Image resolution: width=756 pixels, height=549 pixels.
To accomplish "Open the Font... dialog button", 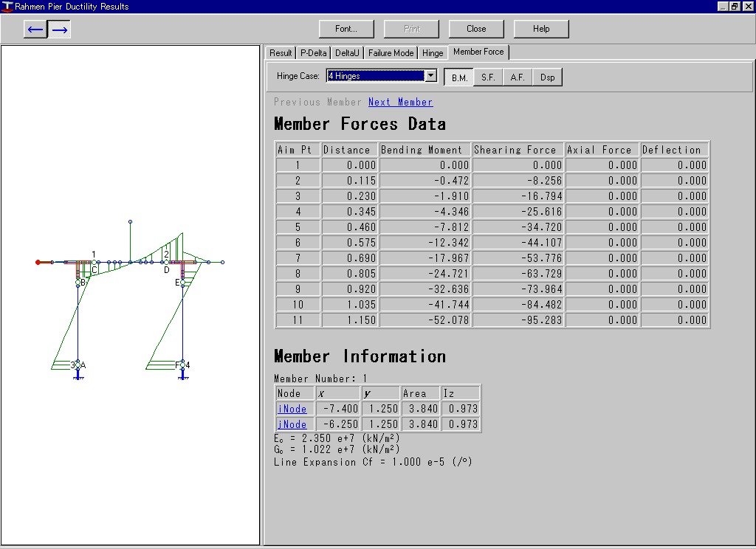I will (346, 29).
